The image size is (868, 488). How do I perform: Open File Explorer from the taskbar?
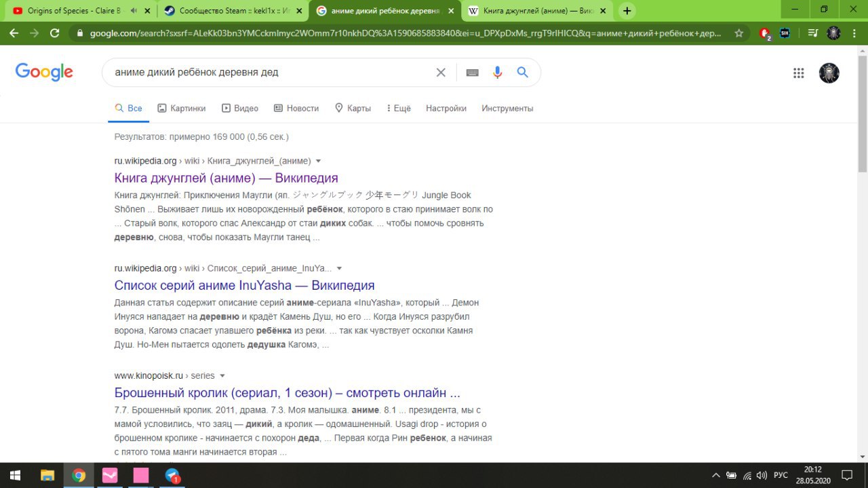[47, 475]
